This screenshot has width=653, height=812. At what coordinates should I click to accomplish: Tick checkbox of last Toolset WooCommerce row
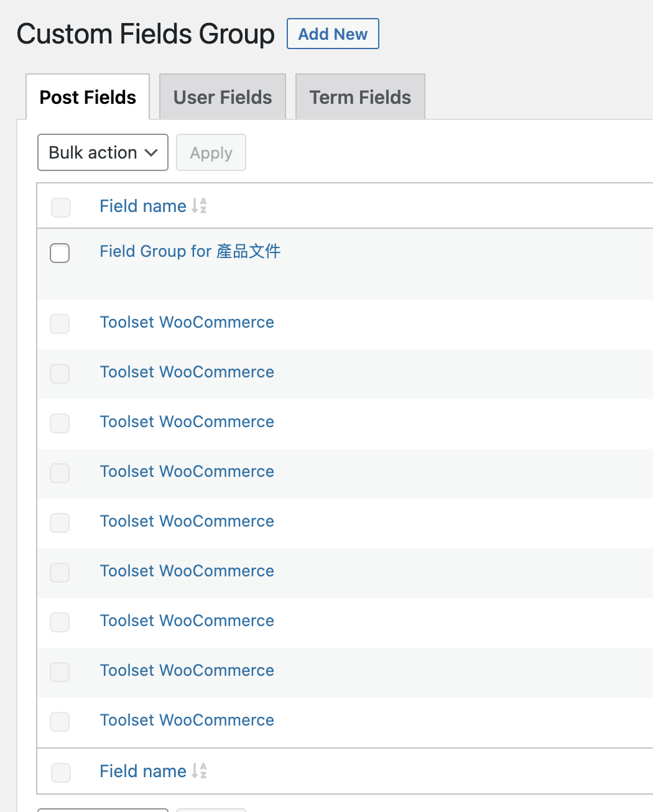(x=60, y=721)
